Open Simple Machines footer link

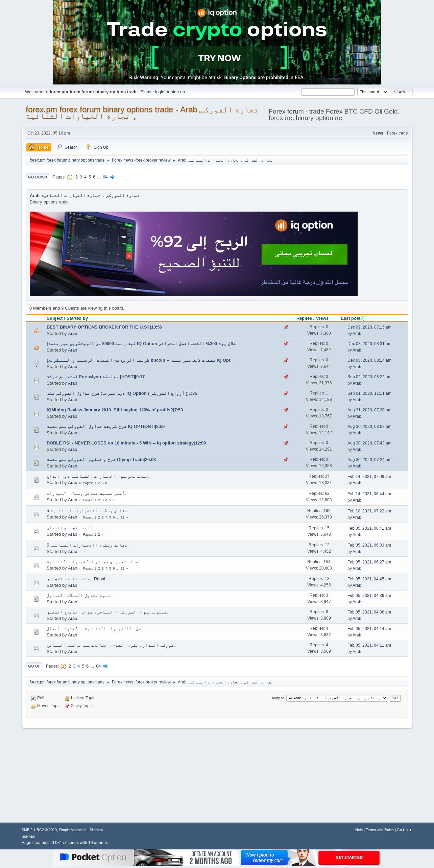pos(73,830)
